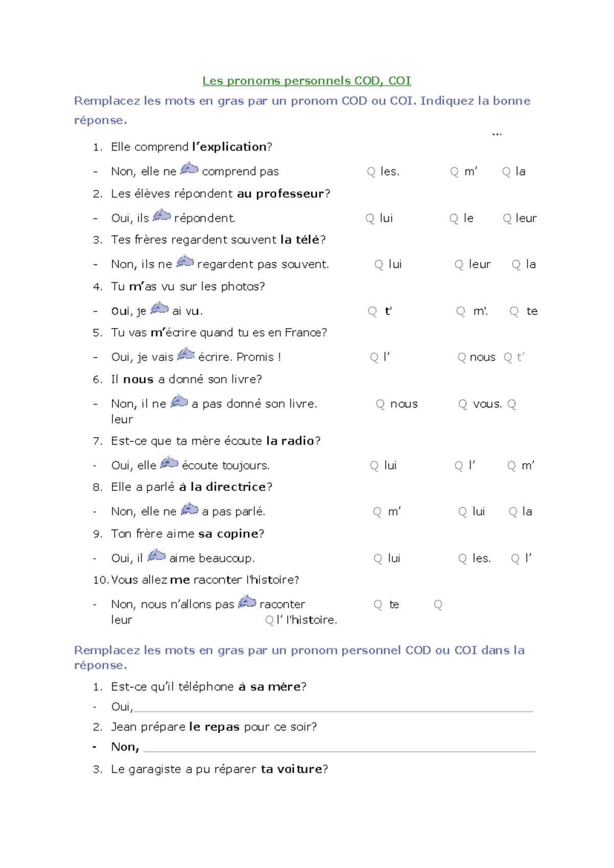Click the writing-hand icon before "écoute toujours"

tap(169, 463)
